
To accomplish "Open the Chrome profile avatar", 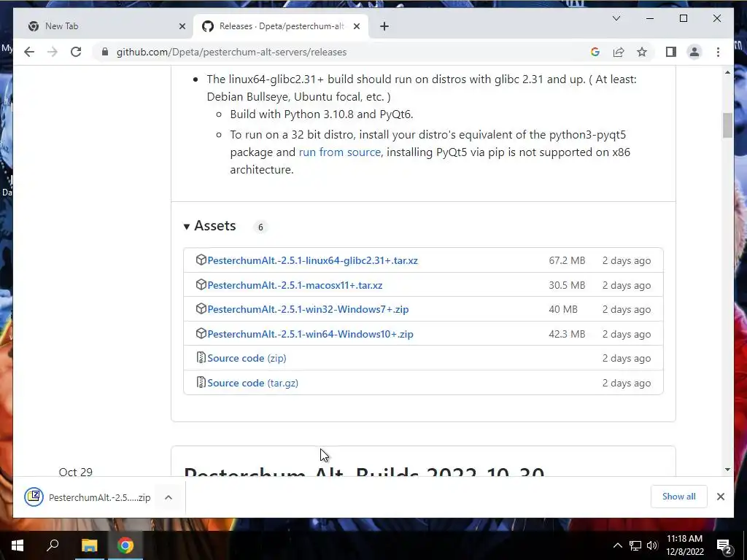I will (694, 52).
